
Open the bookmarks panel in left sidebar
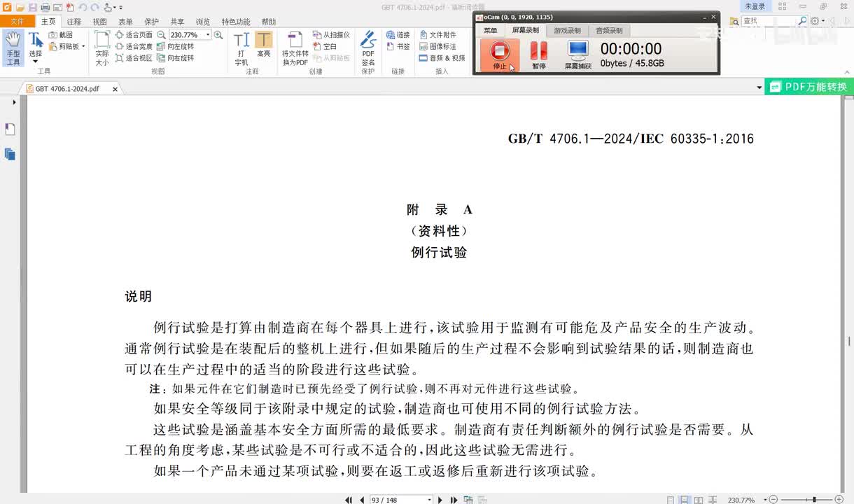click(10, 129)
